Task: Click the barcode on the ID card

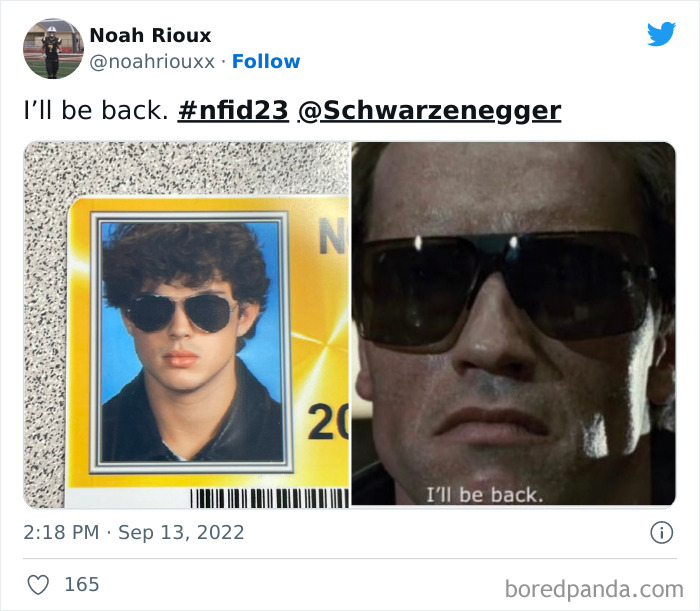Action: [x=270, y=499]
